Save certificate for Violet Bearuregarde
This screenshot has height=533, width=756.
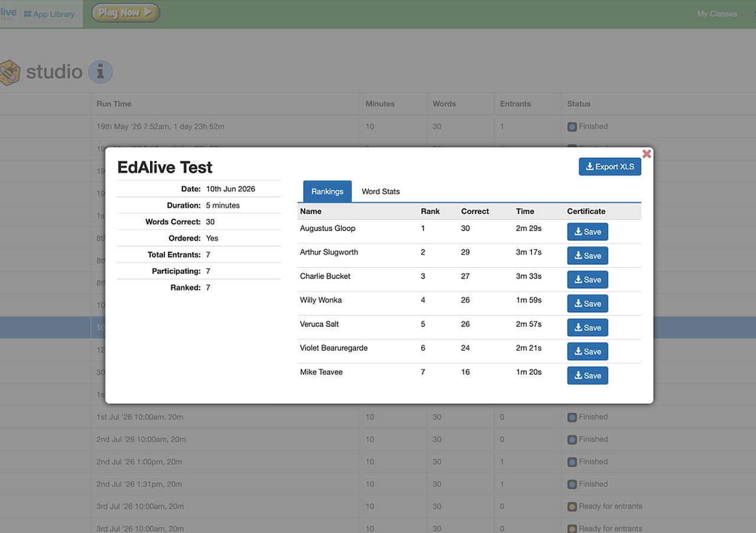588,352
